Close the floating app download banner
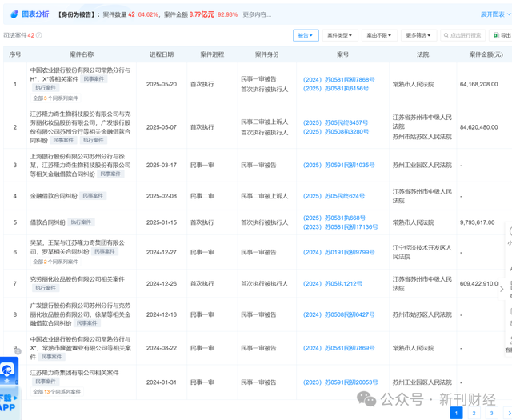This screenshot has height=420, width=512. tap(18, 351)
